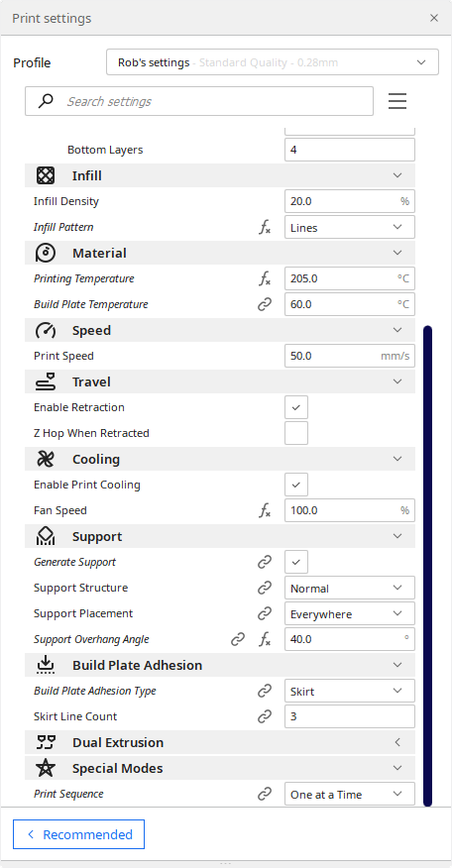Image resolution: width=452 pixels, height=868 pixels.
Task: Collapse the Special Modes section chevron
Action: pyautogui.click(x=397, y=768)
